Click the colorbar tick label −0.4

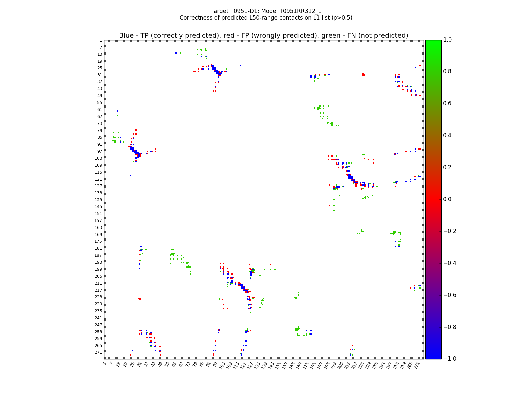point(449,263)
